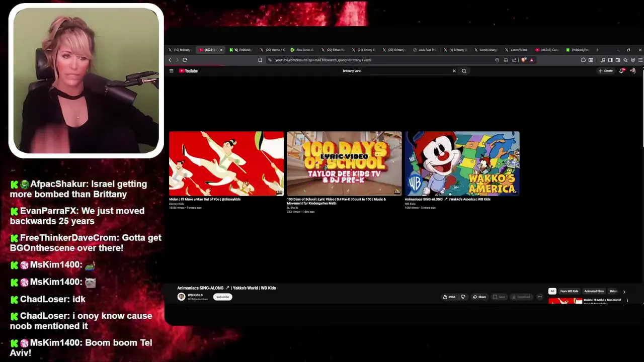Click AfpacShakur's chat message

(x=78, y=189)
